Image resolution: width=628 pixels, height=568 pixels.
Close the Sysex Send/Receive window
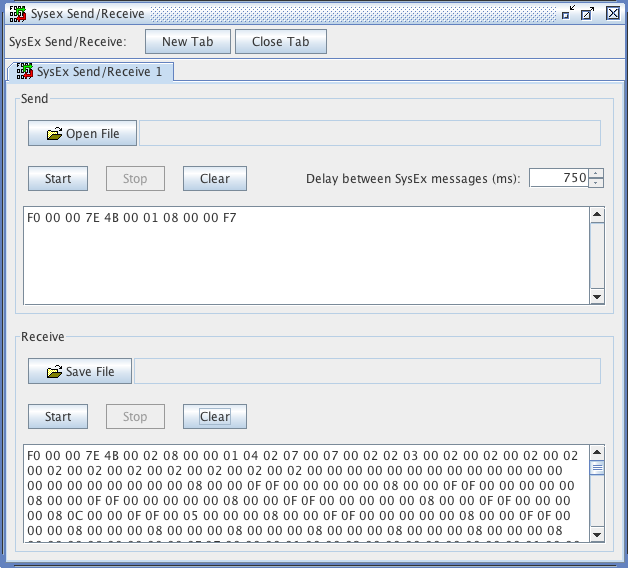coord(612,13)
